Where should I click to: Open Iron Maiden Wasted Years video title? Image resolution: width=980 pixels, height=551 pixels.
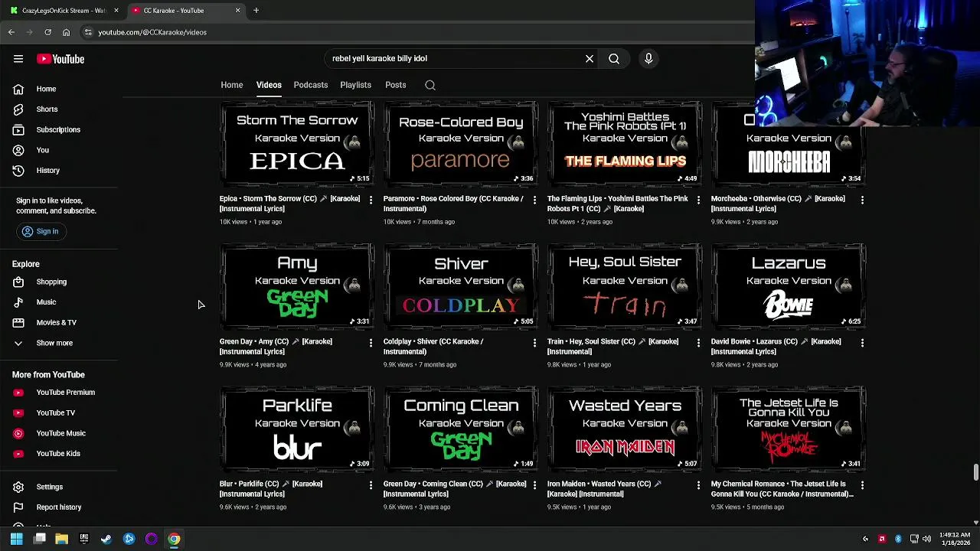[x=604, y=489]
